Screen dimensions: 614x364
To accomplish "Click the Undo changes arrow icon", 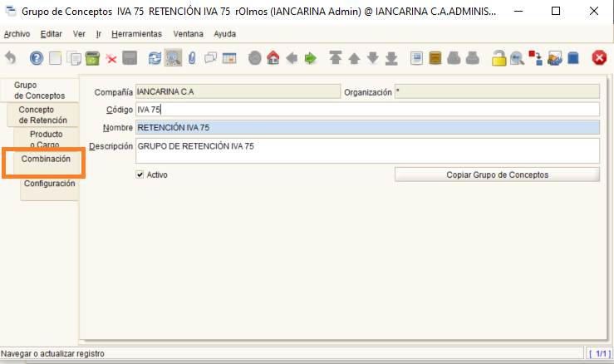I will point(11,58).
